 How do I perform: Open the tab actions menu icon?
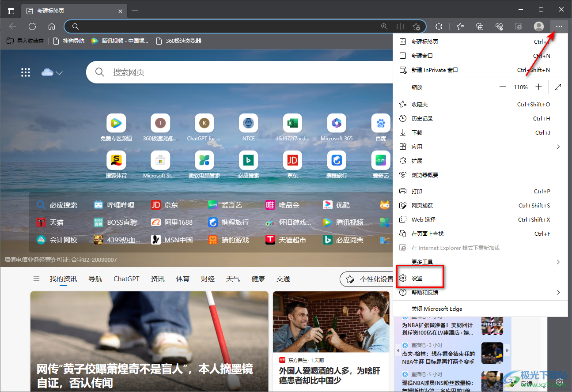(11, 11)
